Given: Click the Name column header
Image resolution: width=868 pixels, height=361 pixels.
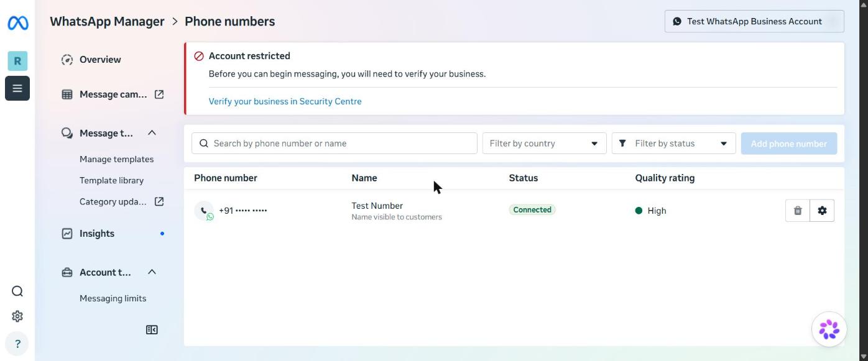Looking at the screenshot, I should 364,178.
